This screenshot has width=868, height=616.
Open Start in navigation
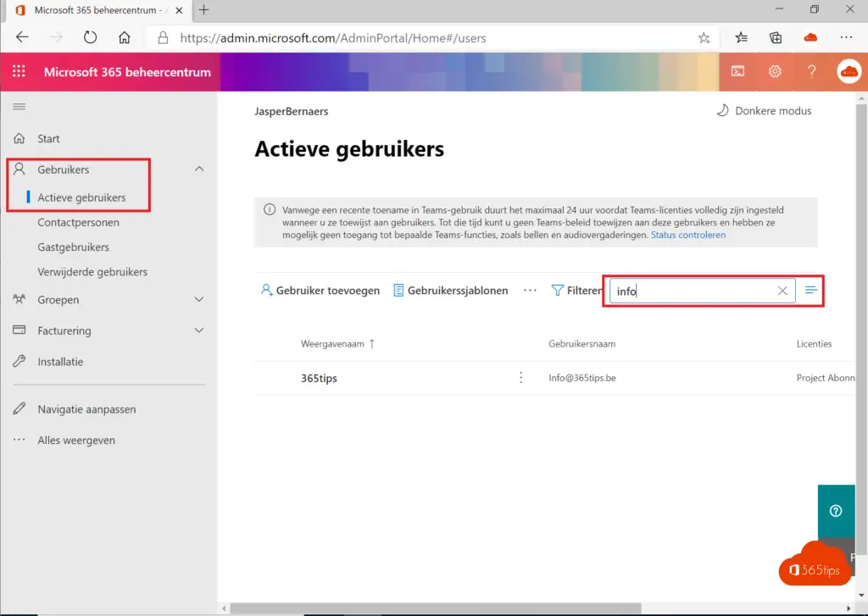(x=48, y=138)
